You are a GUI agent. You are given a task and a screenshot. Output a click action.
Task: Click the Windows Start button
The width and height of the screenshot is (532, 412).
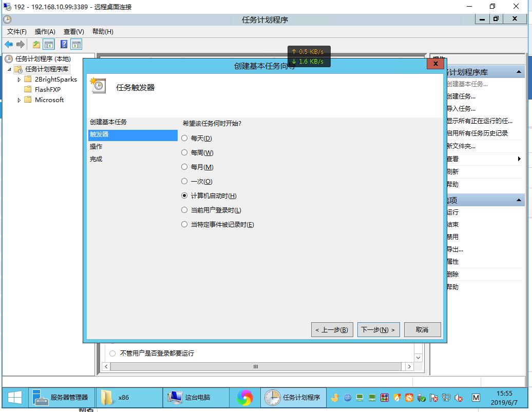14,397
